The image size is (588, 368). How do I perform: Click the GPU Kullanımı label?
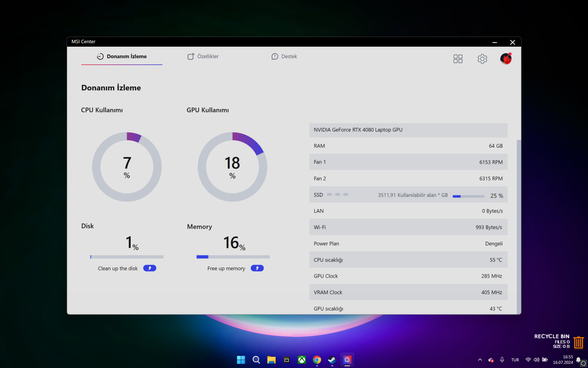208,110
